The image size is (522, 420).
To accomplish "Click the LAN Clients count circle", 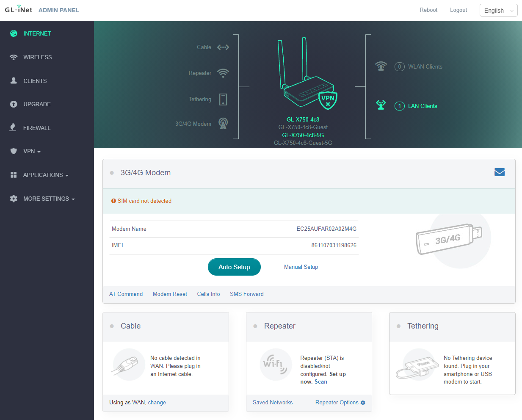I will [400, 106].
